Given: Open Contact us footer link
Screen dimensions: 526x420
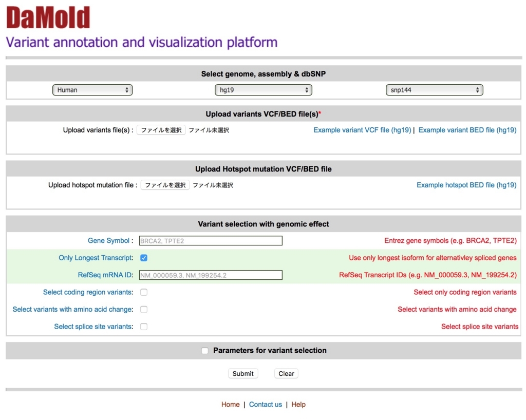Looking at the screenshot, I should pos(266,405).
